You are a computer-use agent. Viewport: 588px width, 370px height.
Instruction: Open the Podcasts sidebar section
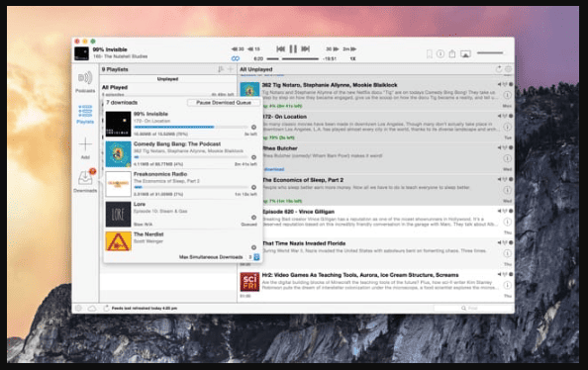pos(85,82)
